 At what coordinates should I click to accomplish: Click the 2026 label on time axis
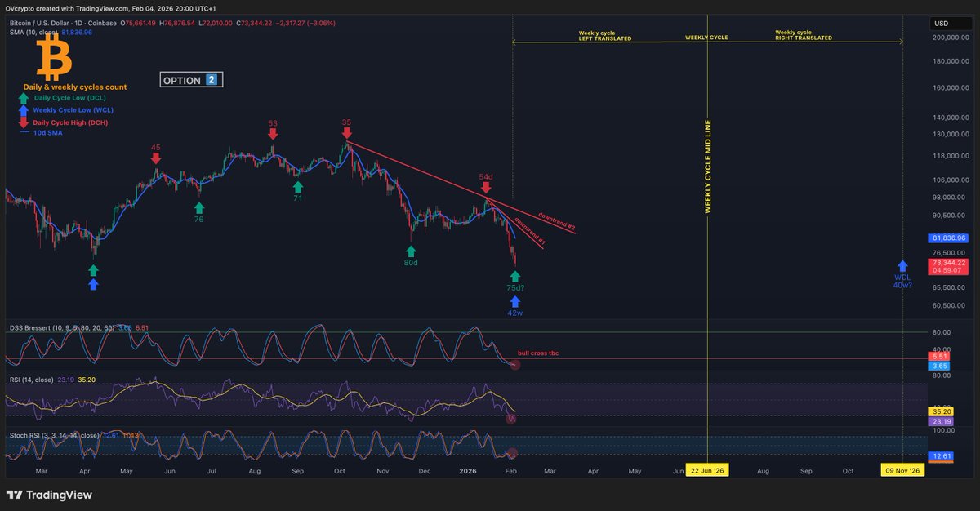tap(467, 471)
